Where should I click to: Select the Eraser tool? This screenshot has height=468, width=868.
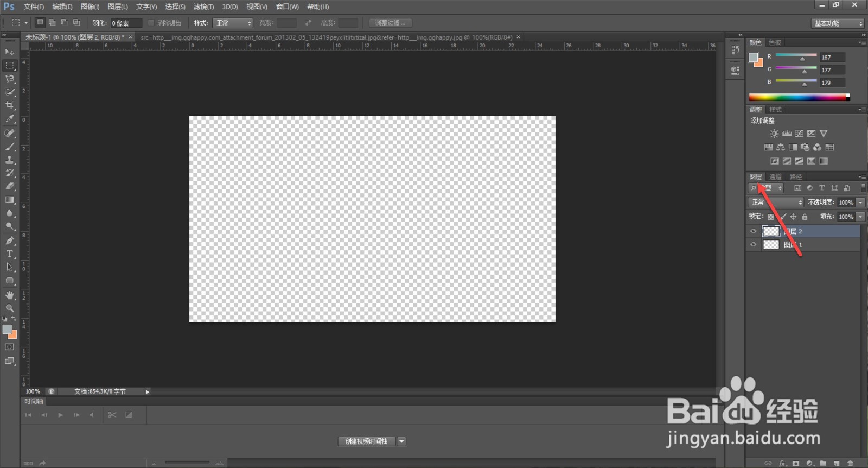[x=10, y=186]
